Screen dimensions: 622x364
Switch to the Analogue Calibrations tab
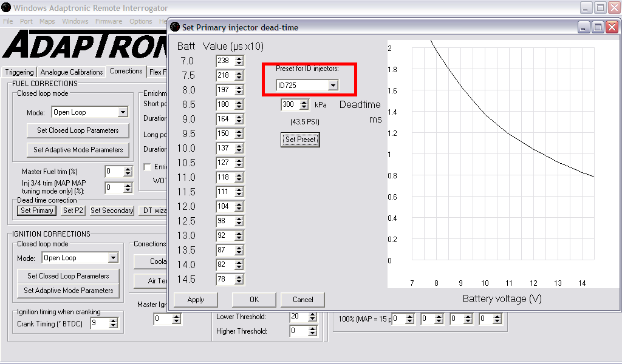(72, 72)
